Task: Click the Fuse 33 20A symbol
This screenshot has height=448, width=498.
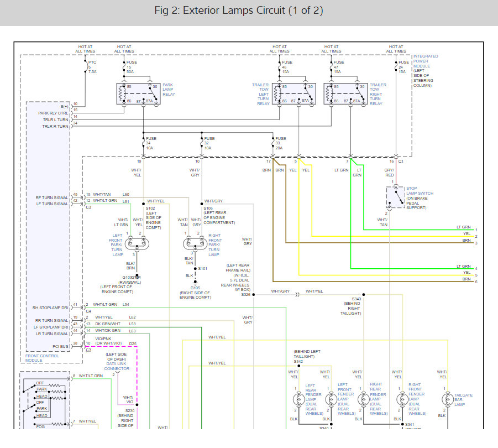Action: [x=275, y=143]
